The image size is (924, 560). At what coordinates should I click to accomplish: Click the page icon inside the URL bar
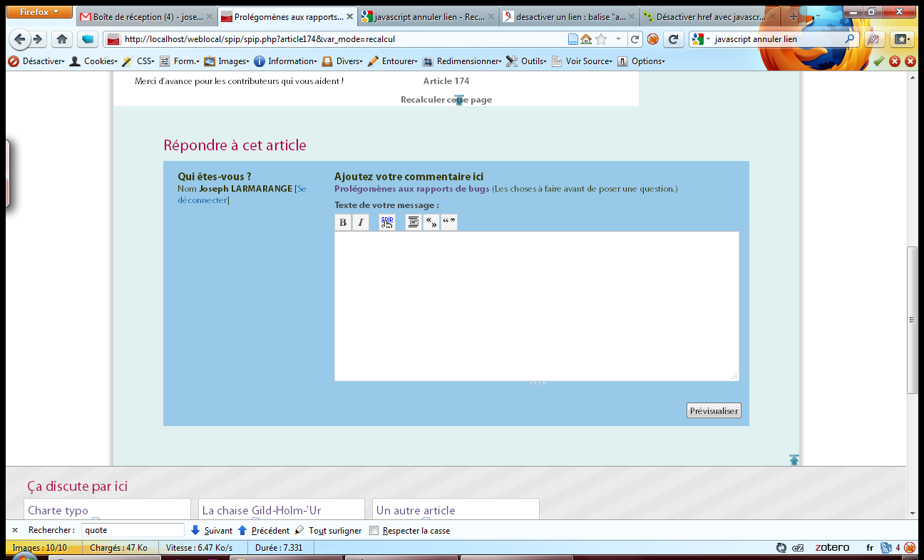[x=573, y=39]
